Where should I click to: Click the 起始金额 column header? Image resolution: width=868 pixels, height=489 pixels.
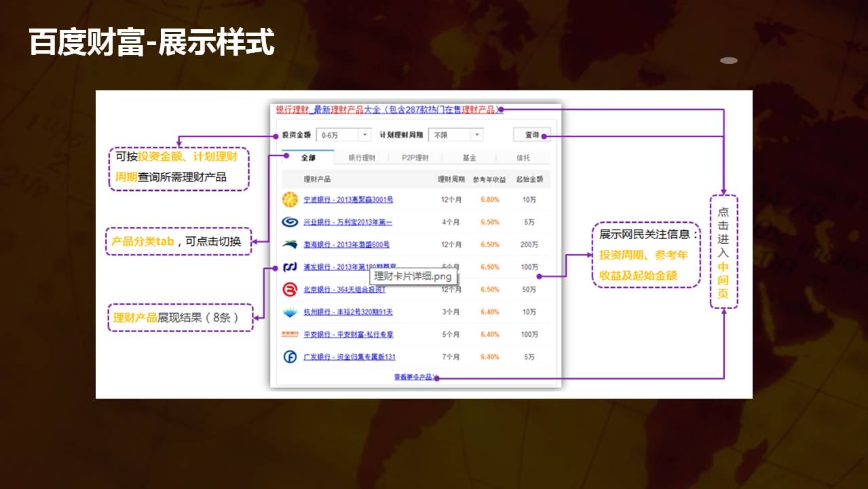click(x=529, y=179)
